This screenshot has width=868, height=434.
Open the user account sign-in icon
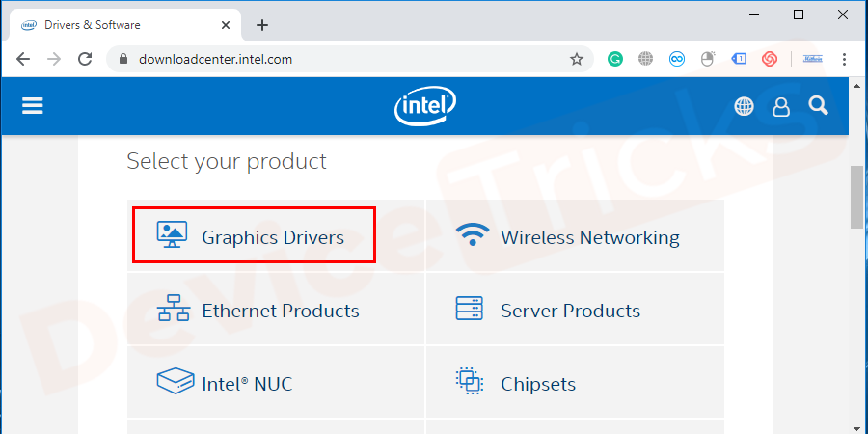coord(780,107)
